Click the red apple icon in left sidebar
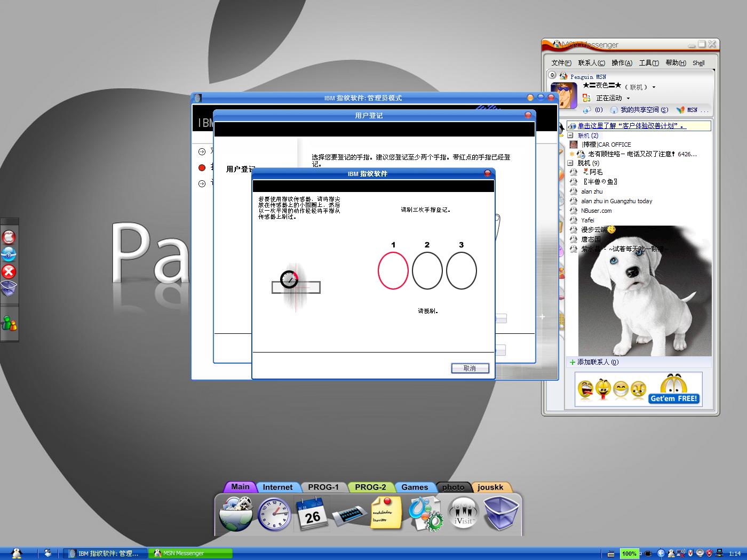 tap(9, 237)
